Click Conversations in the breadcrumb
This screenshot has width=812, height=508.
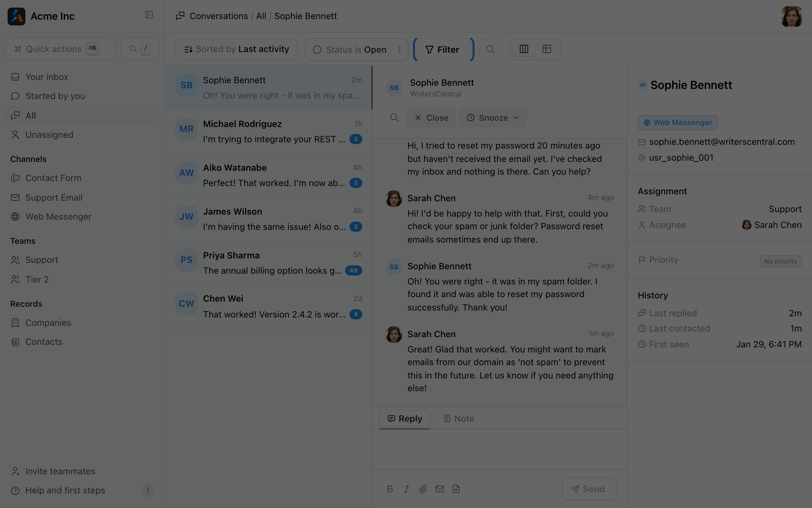click(219, 16)
